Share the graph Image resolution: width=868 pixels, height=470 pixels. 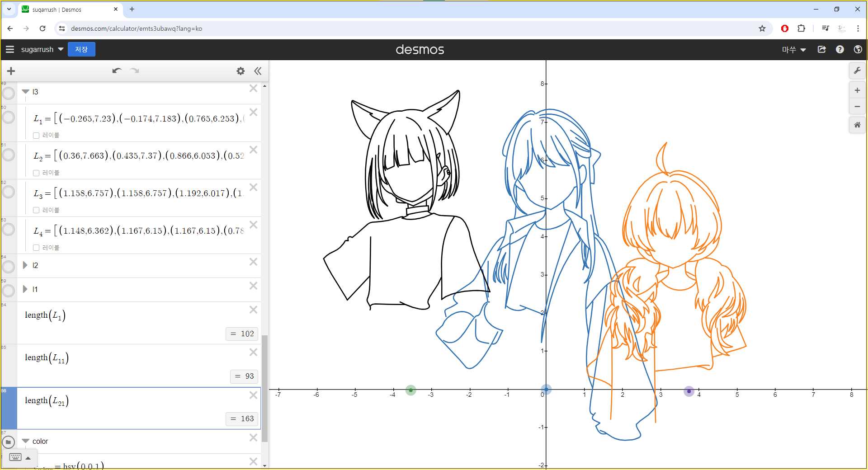(x=822, y=49)
